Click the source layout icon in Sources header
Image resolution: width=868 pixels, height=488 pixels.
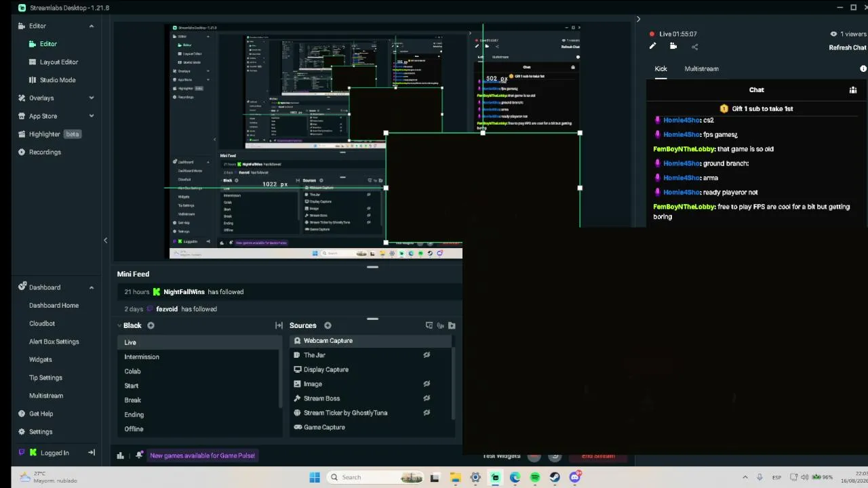click(x=429, y=325)
